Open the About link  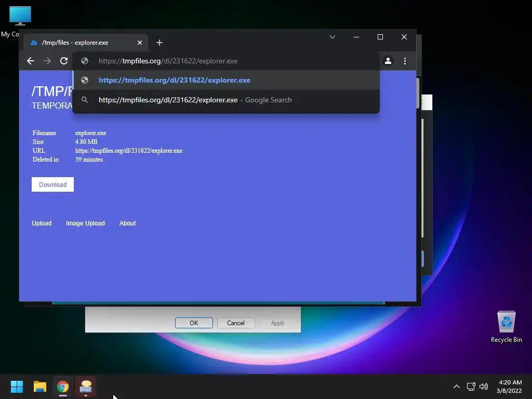[x=128, y=223]
